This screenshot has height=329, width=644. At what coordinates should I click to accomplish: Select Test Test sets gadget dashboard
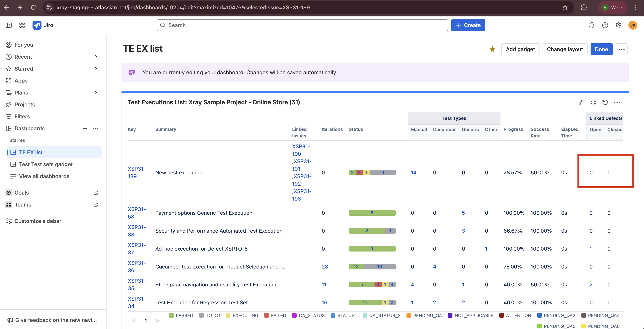(46, 164)
